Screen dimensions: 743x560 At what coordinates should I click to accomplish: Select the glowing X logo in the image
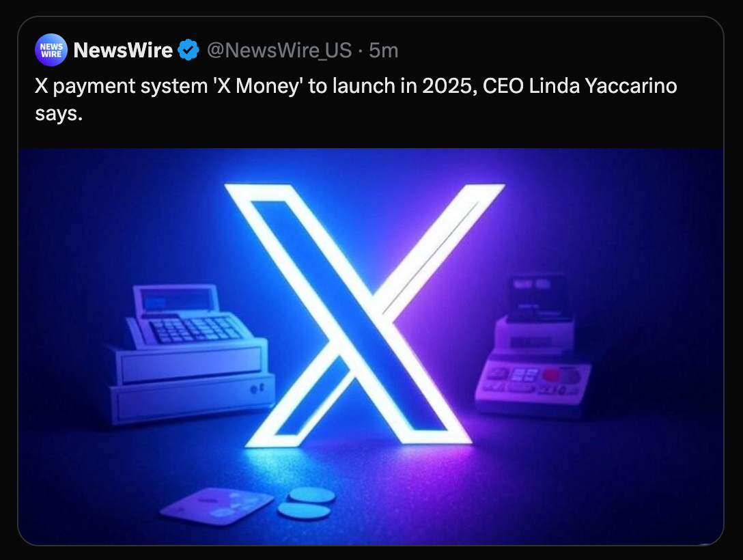coord(364,315)
